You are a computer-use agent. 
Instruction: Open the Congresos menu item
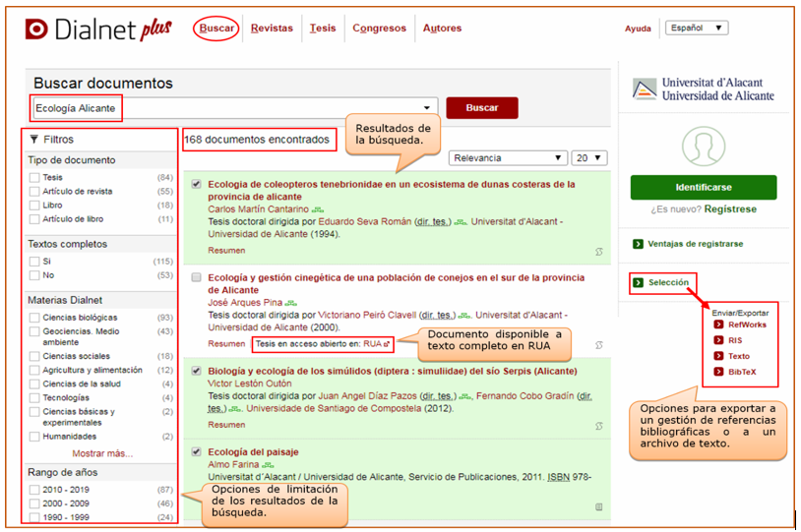(379, 29)
